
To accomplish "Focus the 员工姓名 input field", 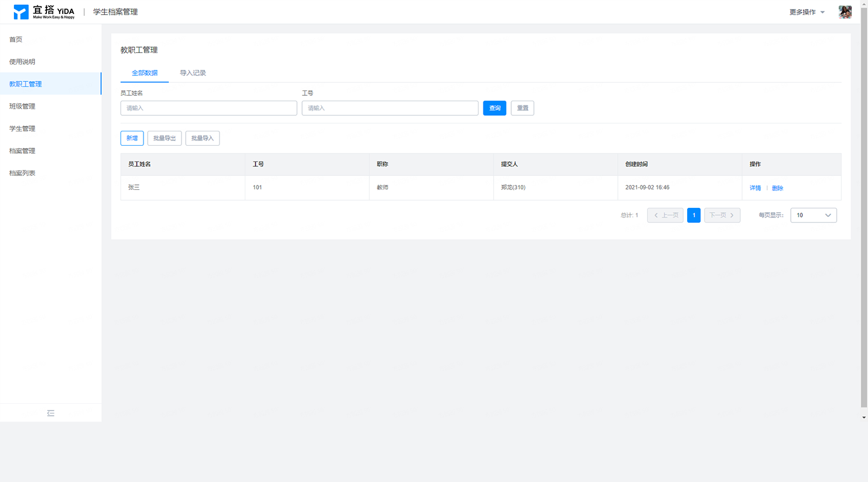I will [209, 108].
